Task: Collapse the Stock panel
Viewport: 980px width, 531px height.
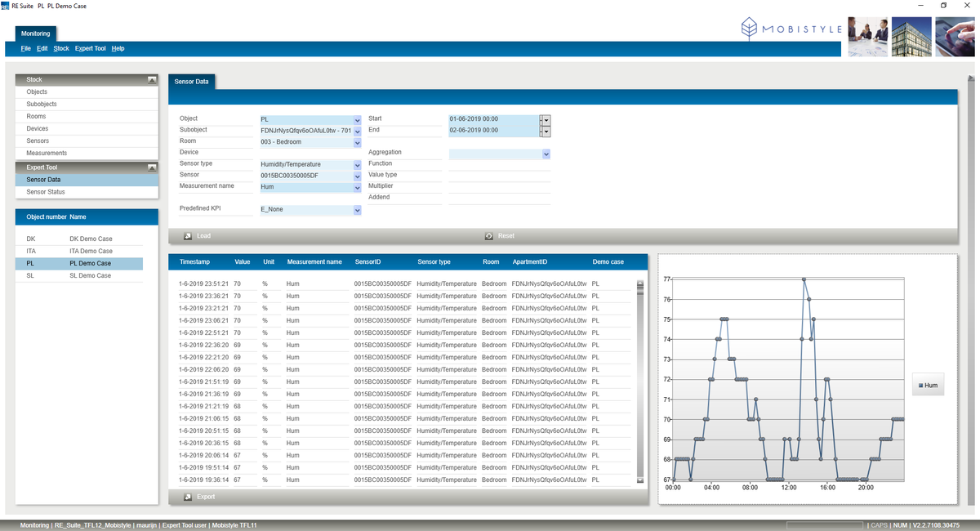Action: click(151, 80)
